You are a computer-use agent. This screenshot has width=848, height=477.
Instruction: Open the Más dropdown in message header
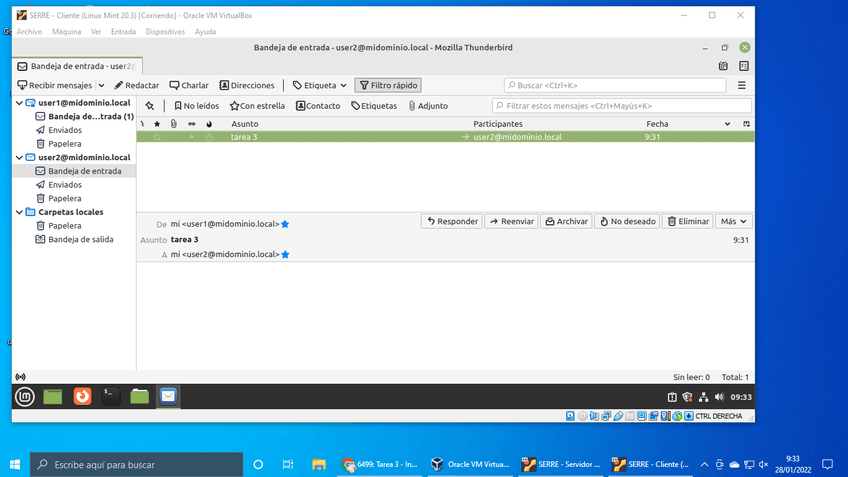pyautogui.click(x=733, y=221)
